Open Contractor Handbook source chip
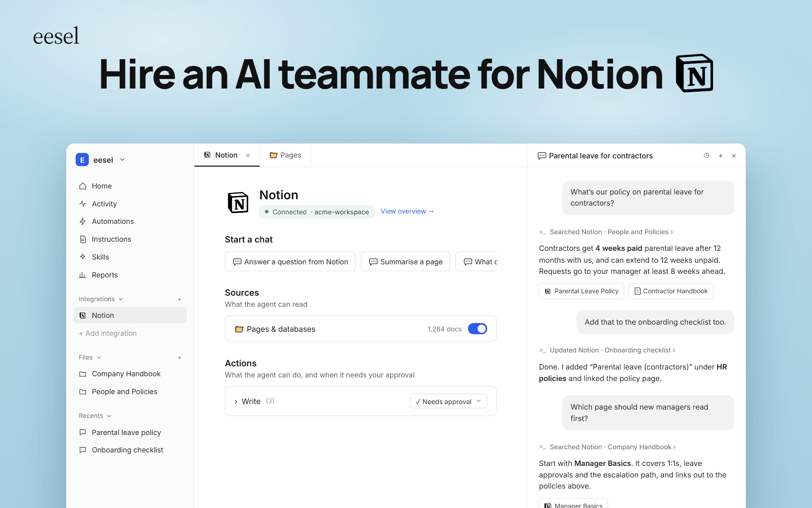The height and width of the screenshot is (508, 812). (x=671, y=291)
